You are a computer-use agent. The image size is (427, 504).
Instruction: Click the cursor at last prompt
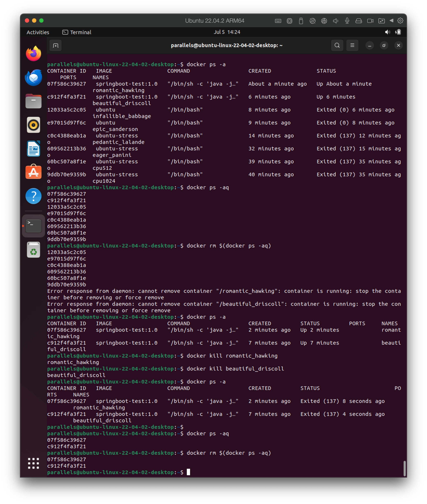(188, 472)
